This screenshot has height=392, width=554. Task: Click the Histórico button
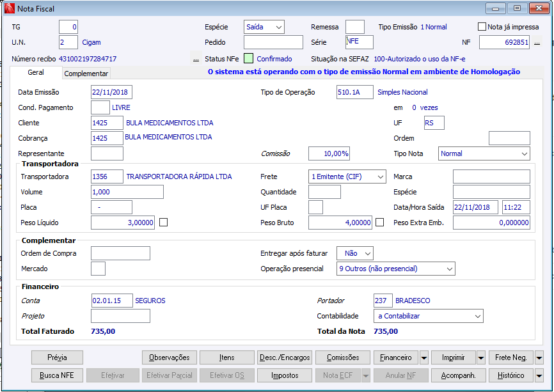511,375
